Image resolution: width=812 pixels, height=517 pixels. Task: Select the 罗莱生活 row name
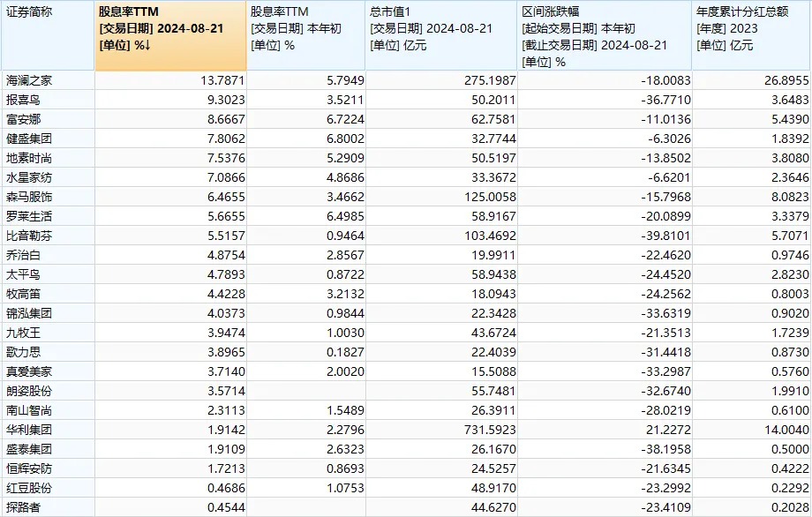29,216
